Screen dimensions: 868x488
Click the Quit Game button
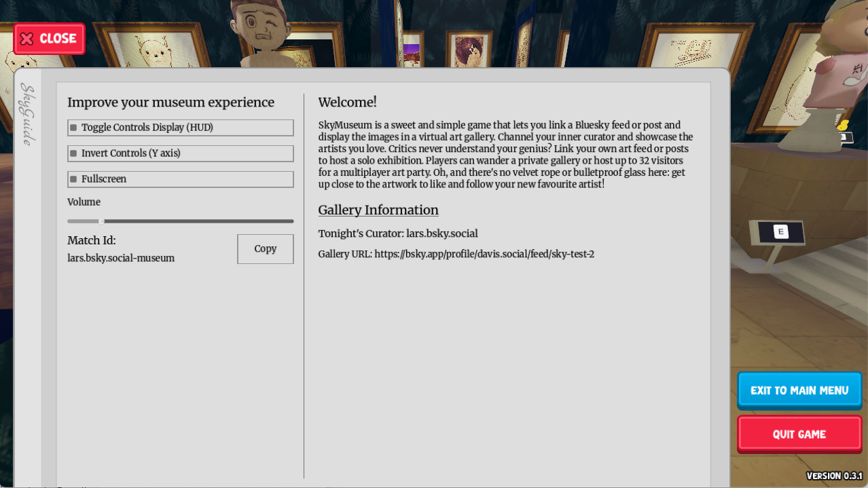pos(799,434)
